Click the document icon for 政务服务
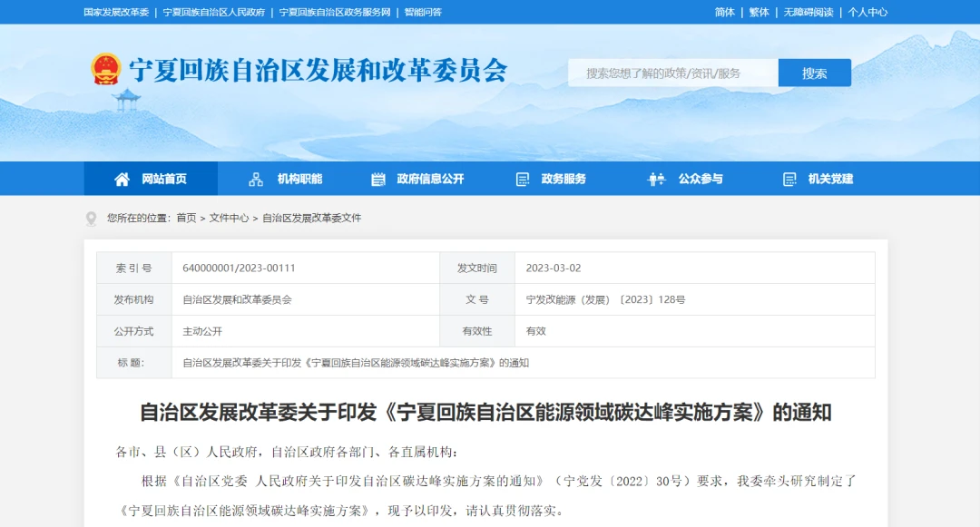This screenshot has width=980, height=527. 523,180
